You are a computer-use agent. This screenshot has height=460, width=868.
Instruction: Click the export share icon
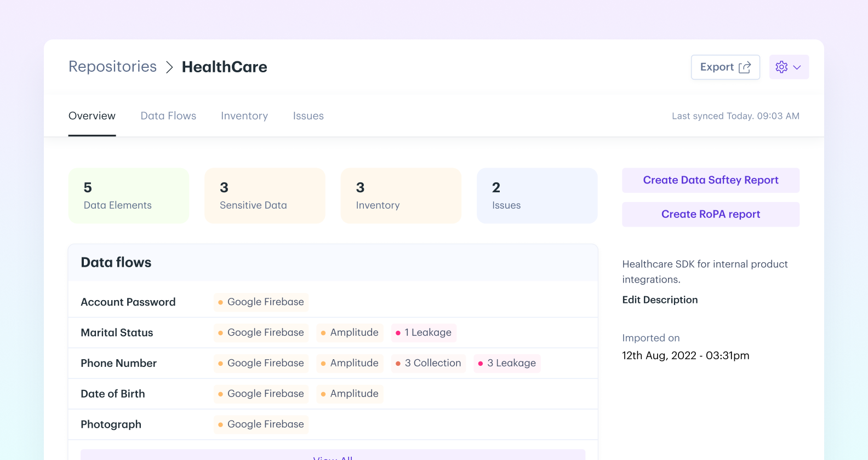coord(745,67)
